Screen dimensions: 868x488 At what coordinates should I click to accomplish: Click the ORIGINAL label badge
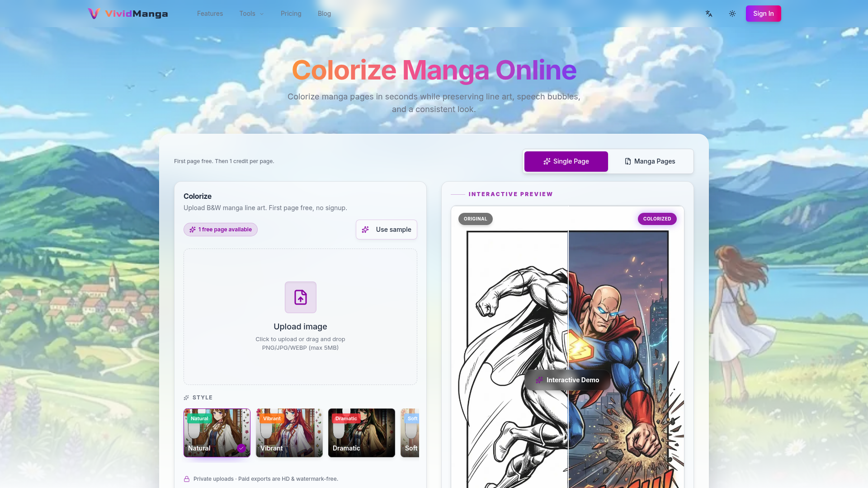click(476, 219)
